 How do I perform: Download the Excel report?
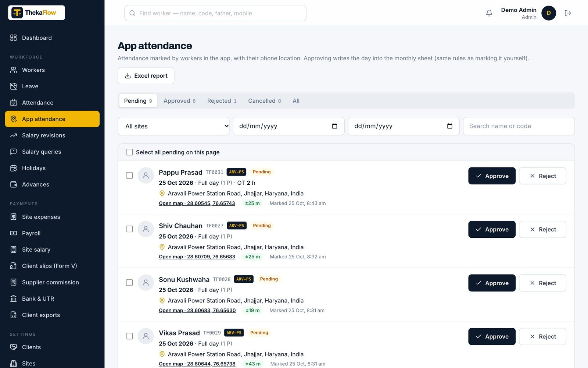[x=146, y=75]
